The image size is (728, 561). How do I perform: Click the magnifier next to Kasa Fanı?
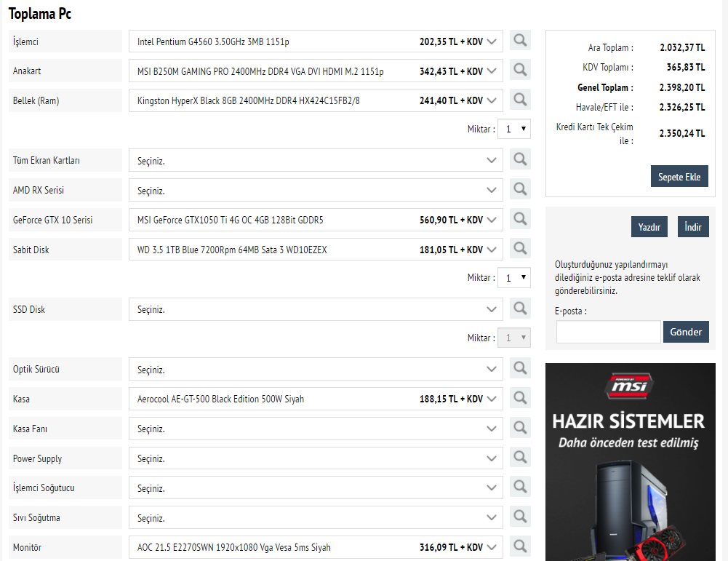click(x=520, y=428)
